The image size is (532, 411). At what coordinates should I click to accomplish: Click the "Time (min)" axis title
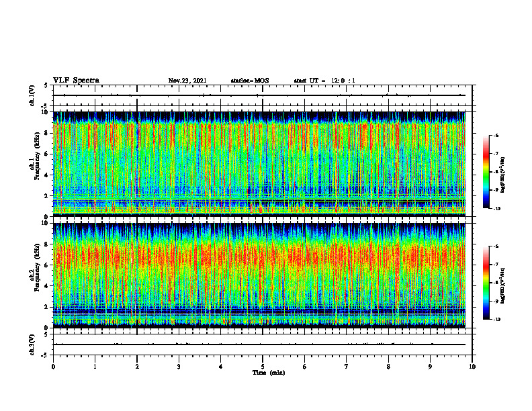click(x=269, y=373)
